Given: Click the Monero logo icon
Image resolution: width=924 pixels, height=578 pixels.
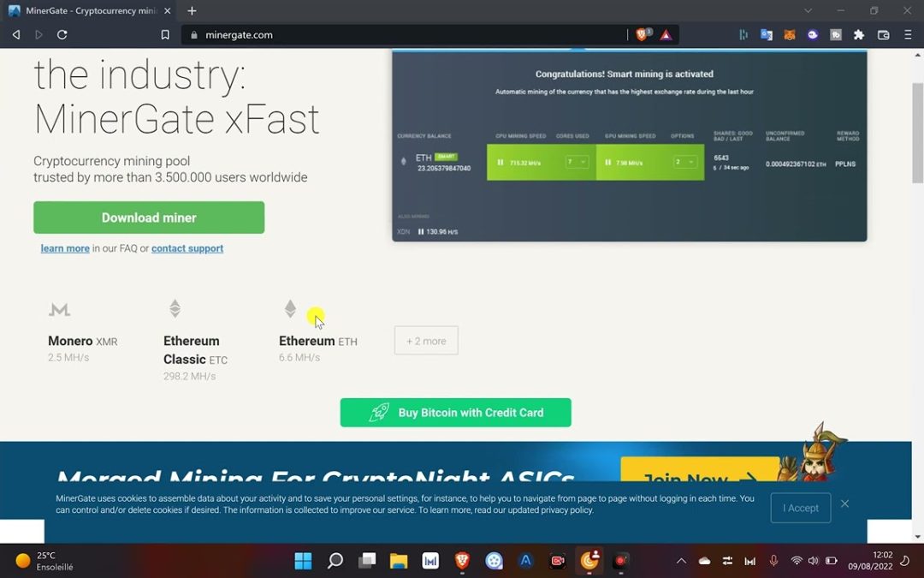Looking at the screenshot, I should [59, 309].
